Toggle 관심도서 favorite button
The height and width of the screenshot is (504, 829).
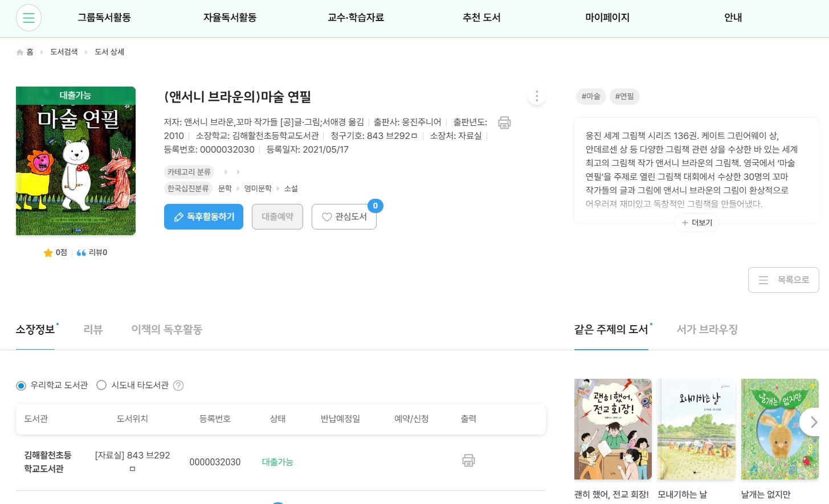pyautogui.click(x=344, y=217)
